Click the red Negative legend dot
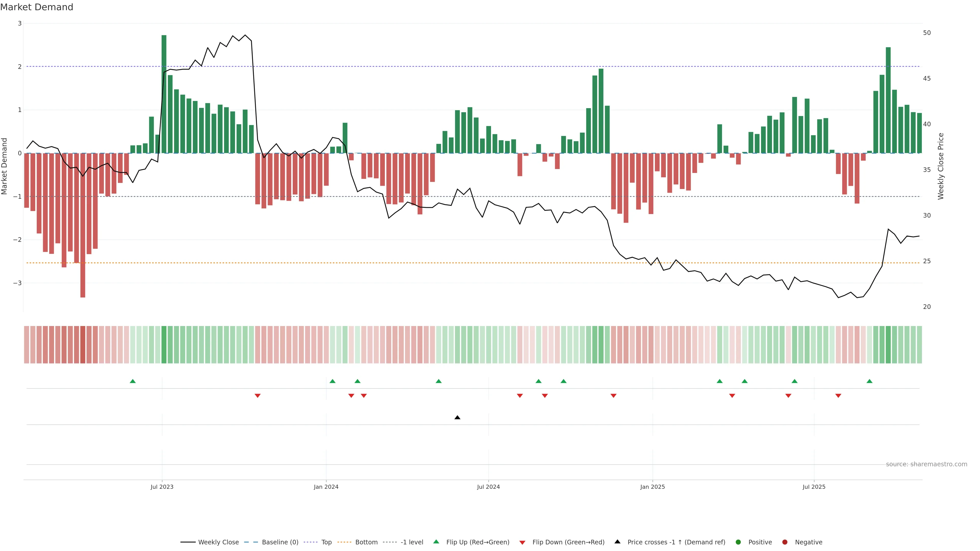 tap(785, 542)
